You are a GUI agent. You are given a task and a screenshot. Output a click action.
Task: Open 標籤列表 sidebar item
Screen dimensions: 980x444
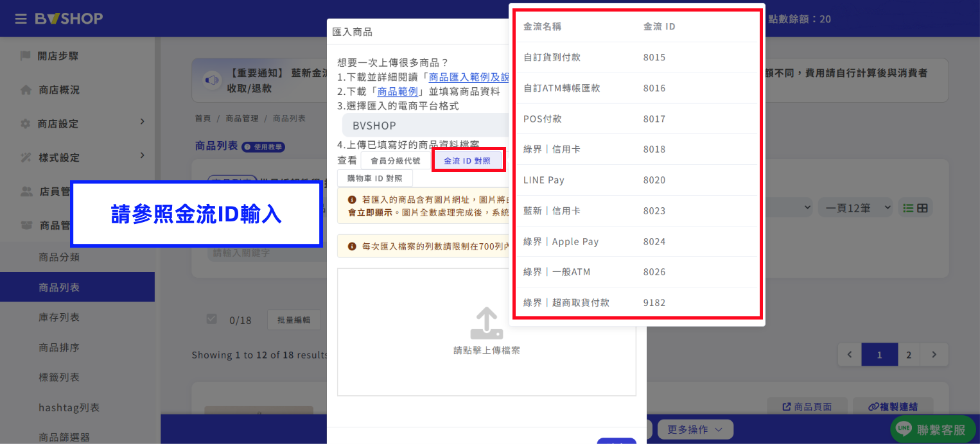[x=59, y=377]
